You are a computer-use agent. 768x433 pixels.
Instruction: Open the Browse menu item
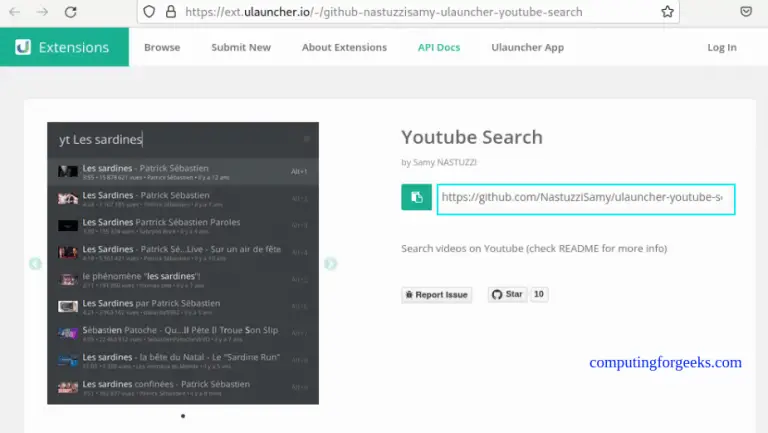pyautogui.click(x=162, y=47)
